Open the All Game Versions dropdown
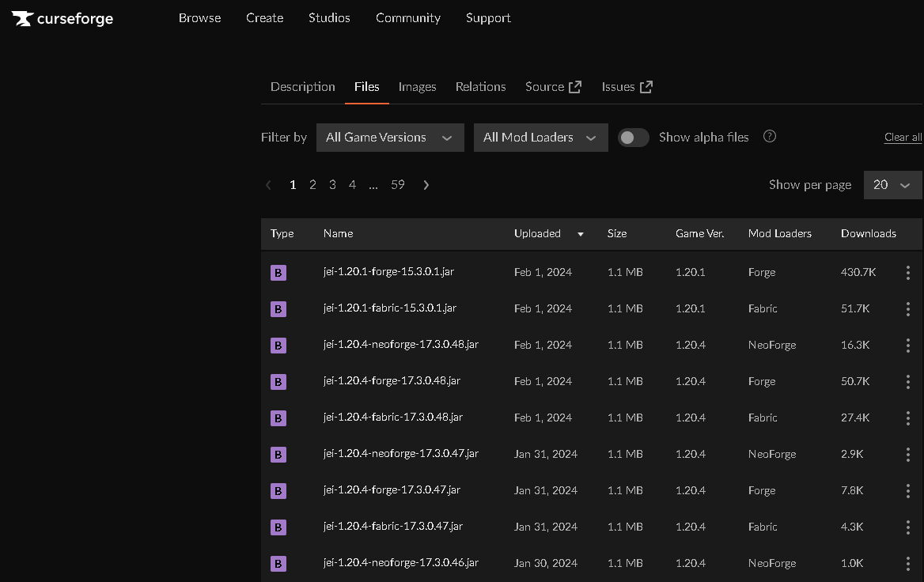This screenshot has height=582, width=924. point(389,137)
